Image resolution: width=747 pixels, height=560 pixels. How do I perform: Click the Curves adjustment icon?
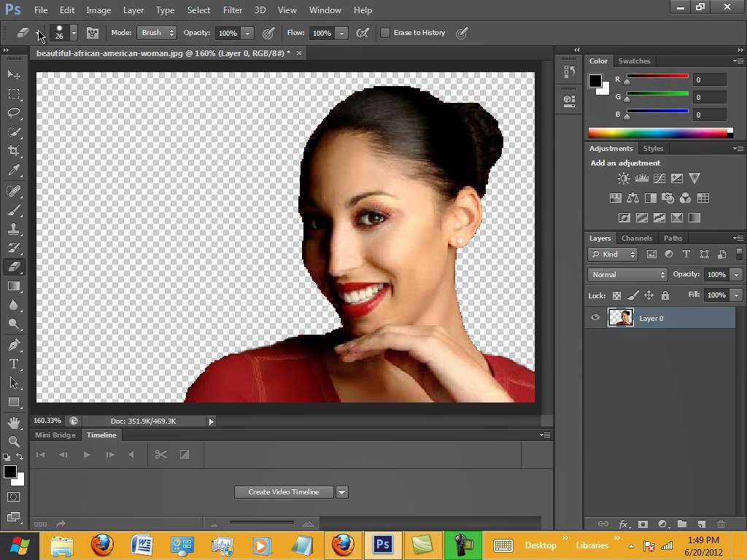pos(659,179)
